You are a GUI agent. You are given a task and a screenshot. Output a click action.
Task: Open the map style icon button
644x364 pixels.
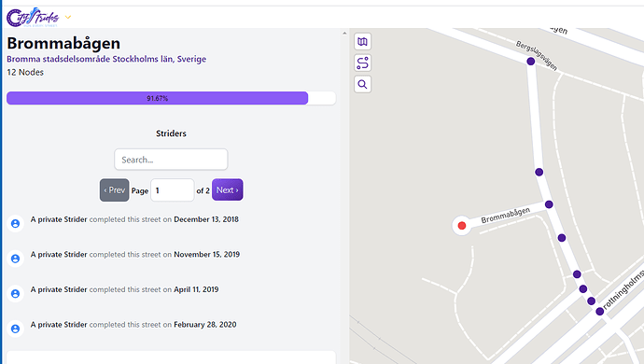pos(363,41)
